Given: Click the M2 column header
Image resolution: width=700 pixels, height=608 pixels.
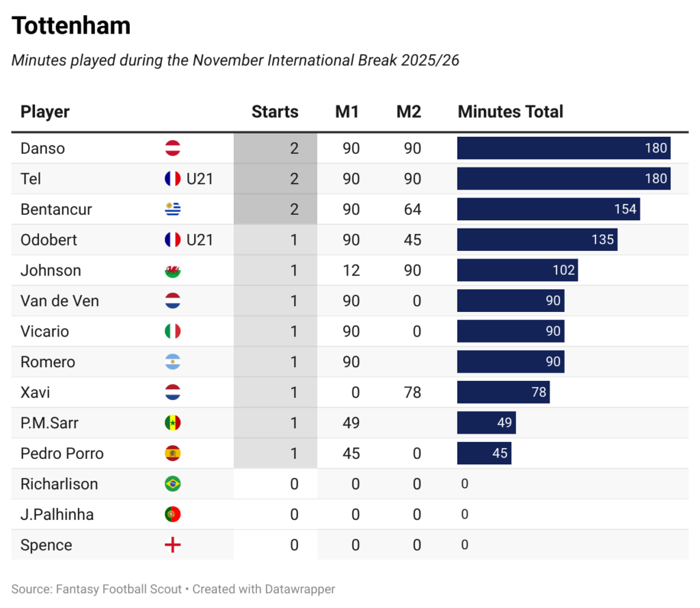Looking at the screenshot, I should (x=409, y=112).
